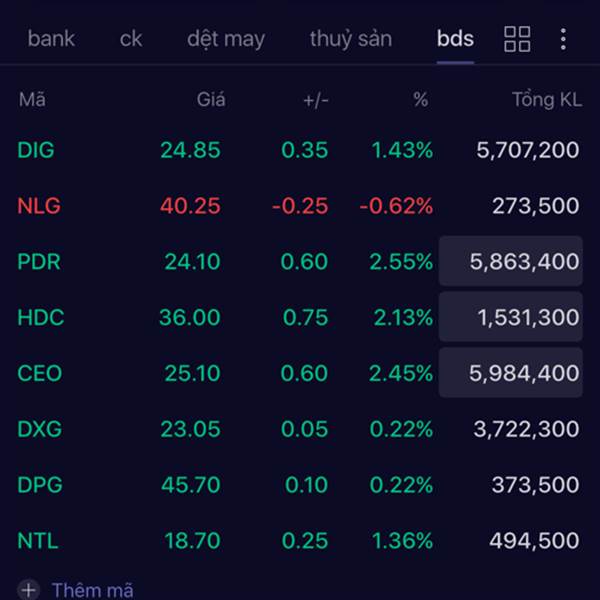Screen dimensions: 600x600
Task: Open the grid layout view icon
Action: pyautogui.click(x=517, y=39)
